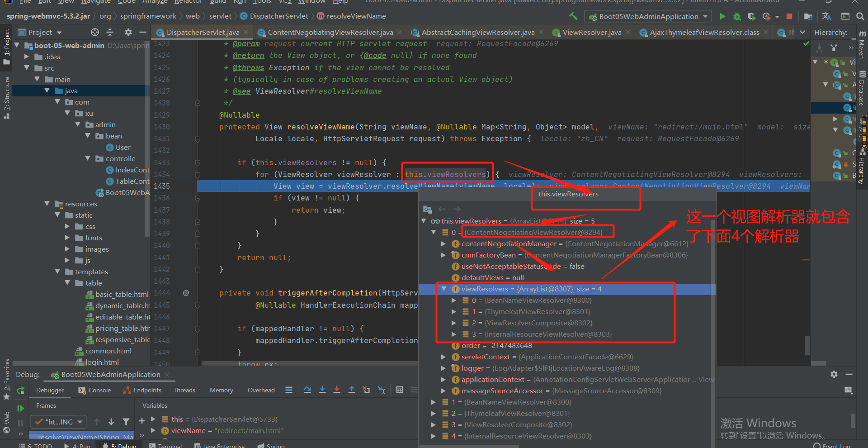Click Show Execution Point icon
The height and width of the screenshot is (448, 868).
tap(289, 390)
